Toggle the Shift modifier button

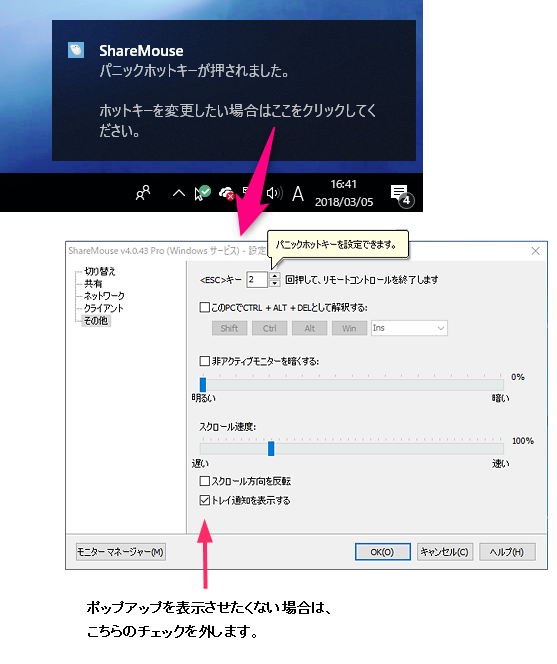pos(229,328)
